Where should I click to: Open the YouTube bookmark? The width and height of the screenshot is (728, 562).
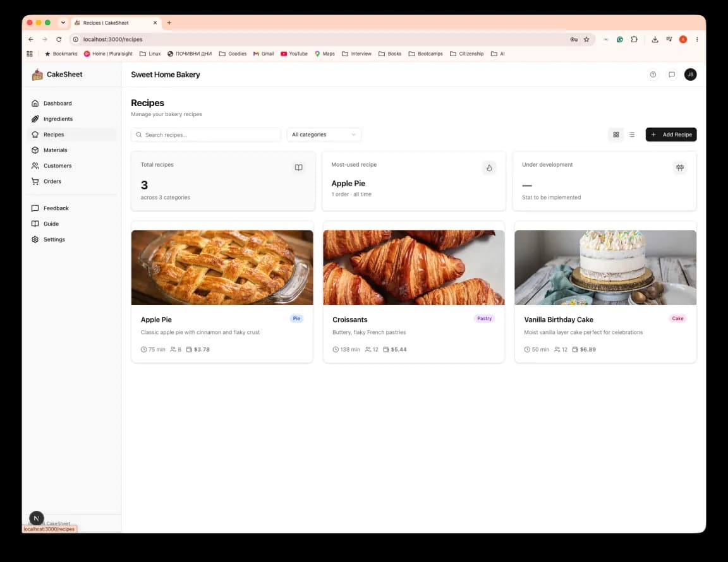(x=294, y=54)
